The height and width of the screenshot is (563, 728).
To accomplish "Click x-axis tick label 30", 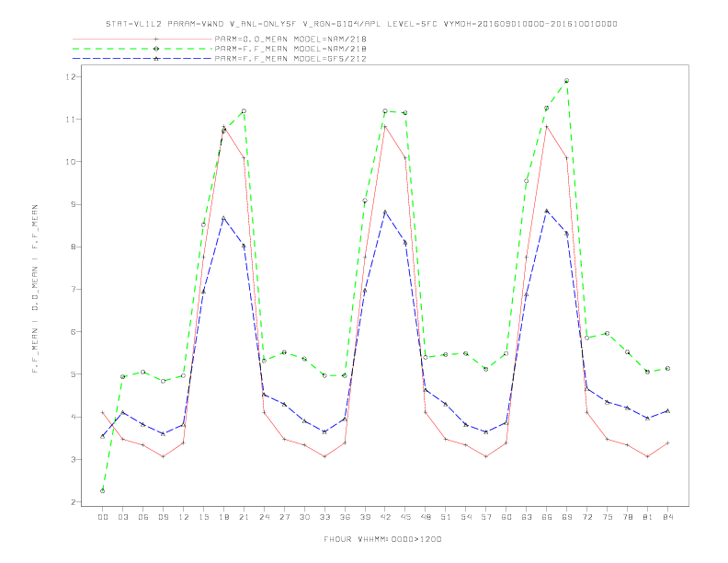I will (x=304, y=517).
